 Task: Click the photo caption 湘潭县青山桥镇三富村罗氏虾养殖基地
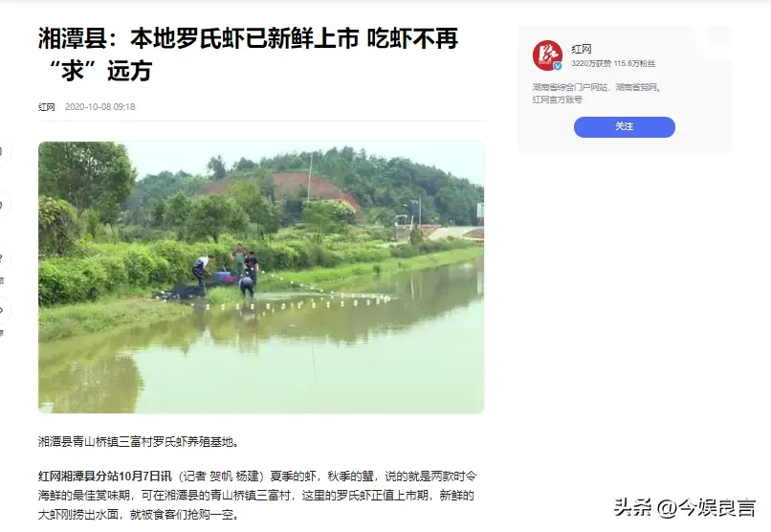pyautogui.click(x=139, y=441)
